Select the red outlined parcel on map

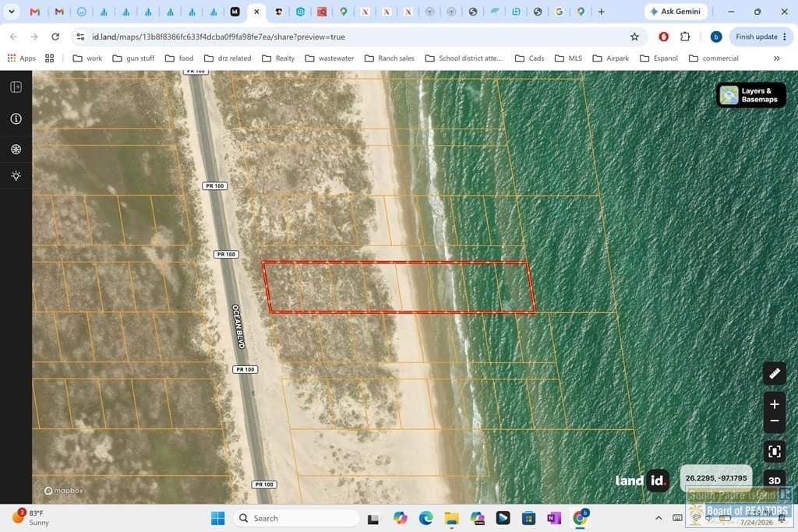pos(399,287)
